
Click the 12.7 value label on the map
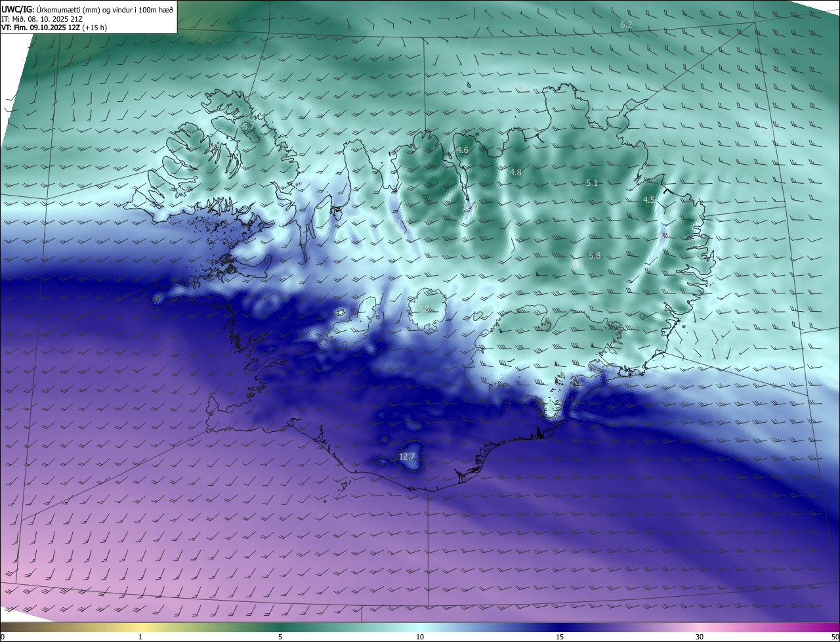[407, 456]
